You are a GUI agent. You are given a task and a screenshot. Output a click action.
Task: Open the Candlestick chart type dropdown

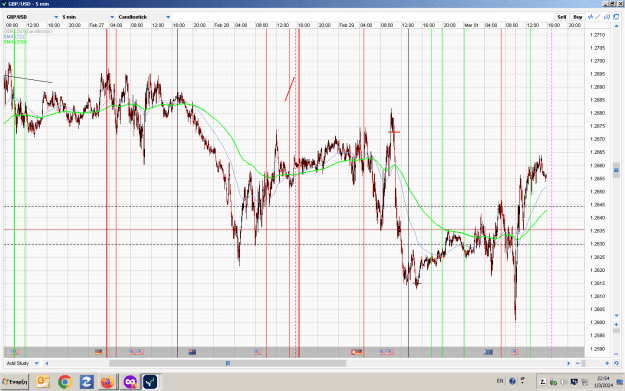(144, 17)
